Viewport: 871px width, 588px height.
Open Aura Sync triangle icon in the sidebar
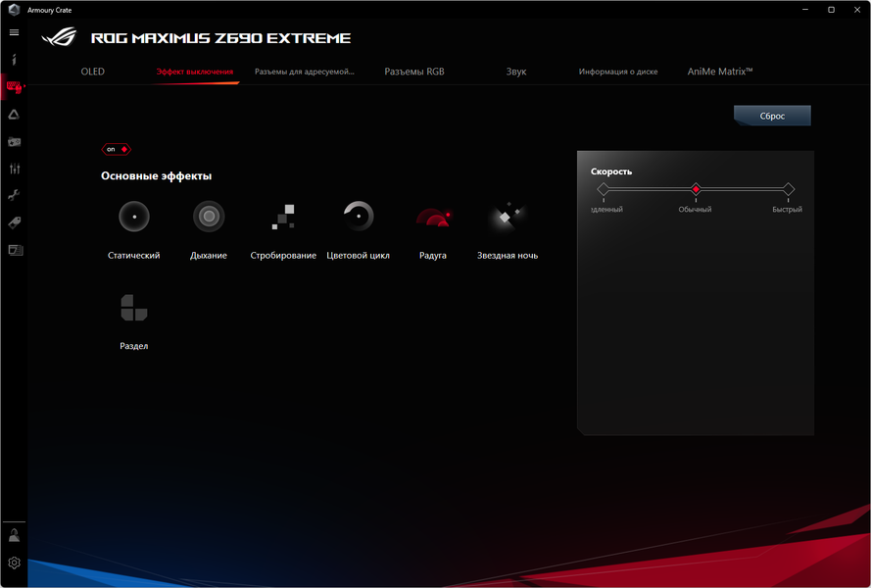[14, 115]
